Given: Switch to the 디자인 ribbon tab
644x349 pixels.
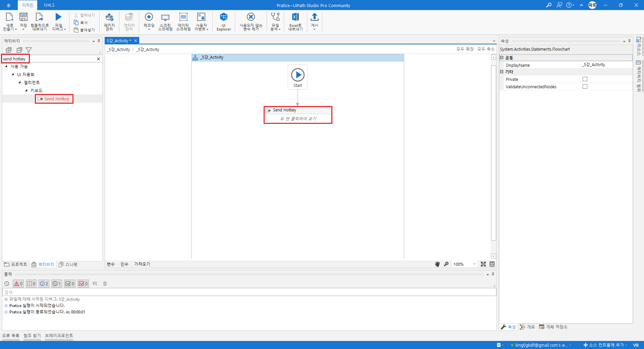Looking at the screenshot, I should click(28, 5).
